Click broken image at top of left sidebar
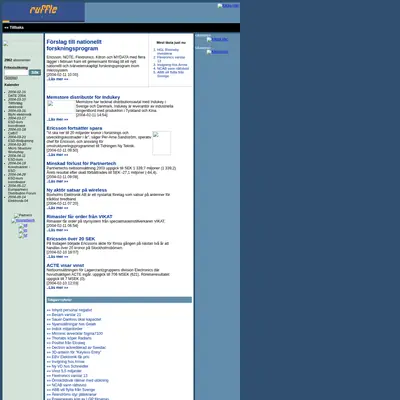The image size is (400, 400). click(6, 44)
